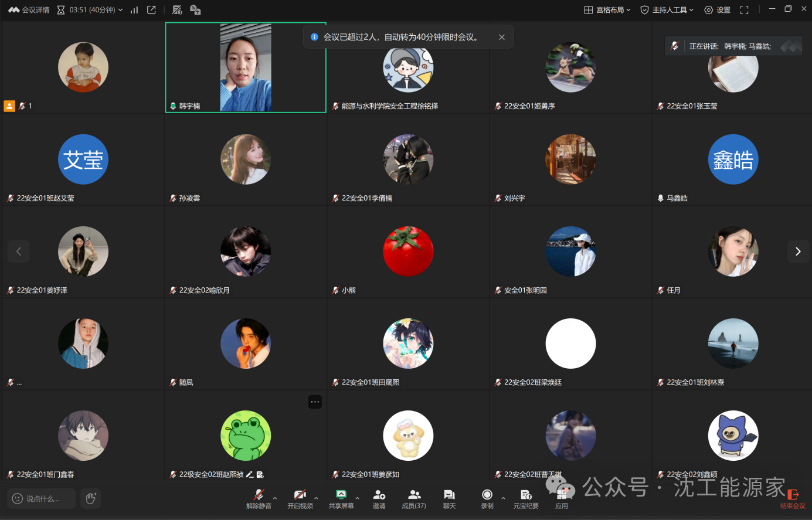
Task: Click 结束会议 end meeting button
Action: pyautogui.click(x=793, y=498)
